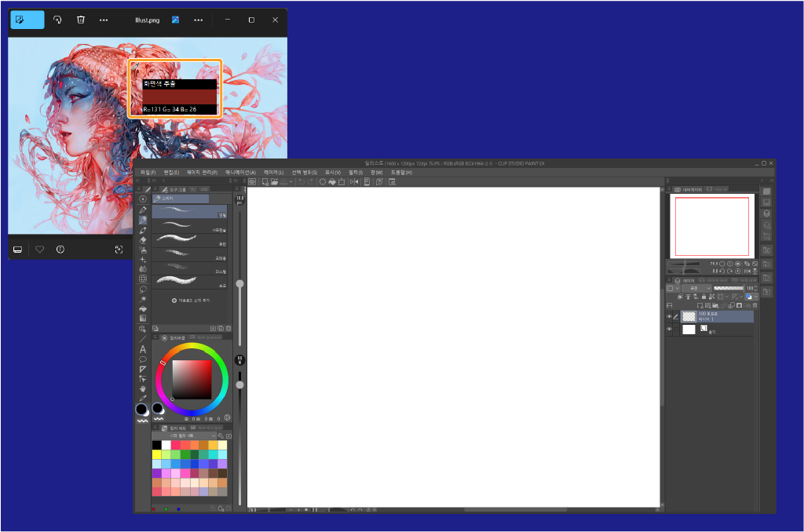
Task: Open the Layer (L) menu
Action: click(273, 173)
